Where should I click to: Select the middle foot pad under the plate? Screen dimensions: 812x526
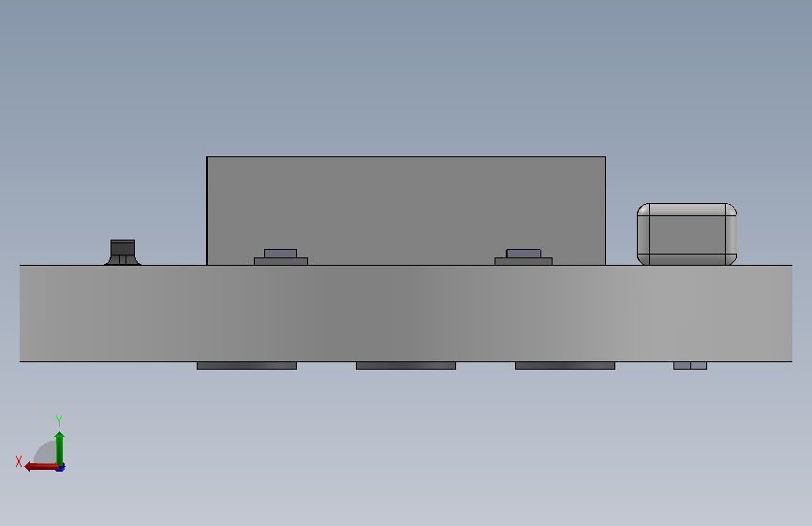406,366
